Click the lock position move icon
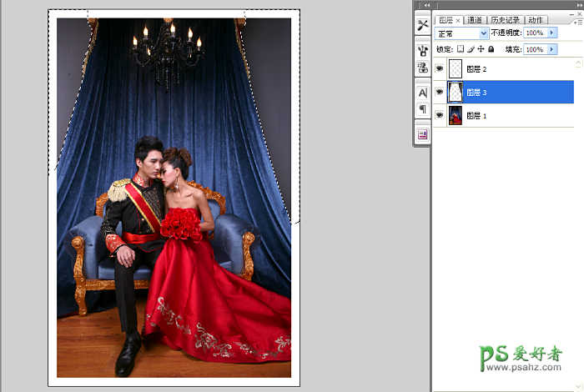This screenshot has width=584, height=392. tap(481, 50)
